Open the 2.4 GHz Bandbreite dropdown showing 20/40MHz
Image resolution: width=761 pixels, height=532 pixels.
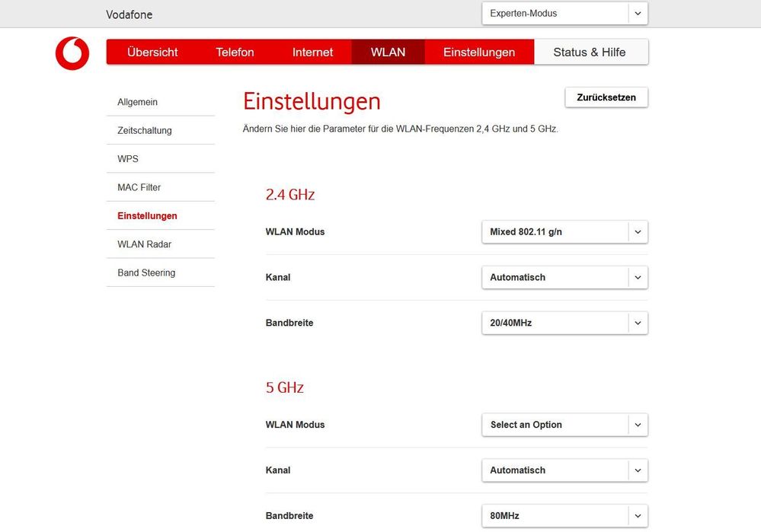point(564,323)
